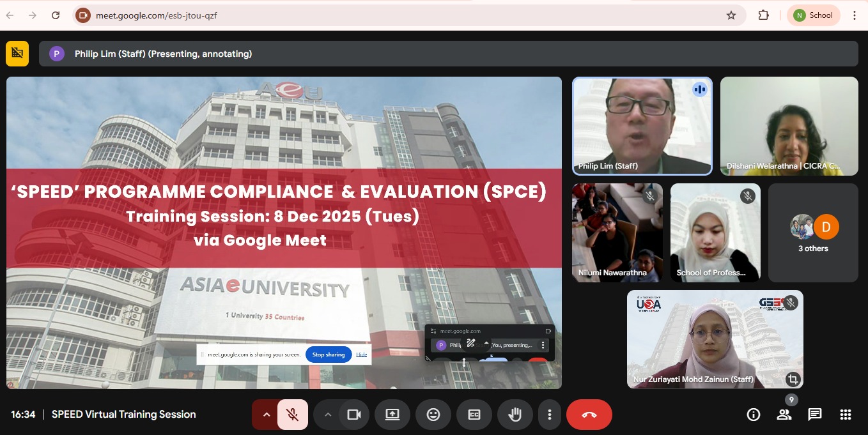This screenshot has width=868, height=435.
Task: Expand audio settings arrow beside microphone
Action: pos(266,415)
